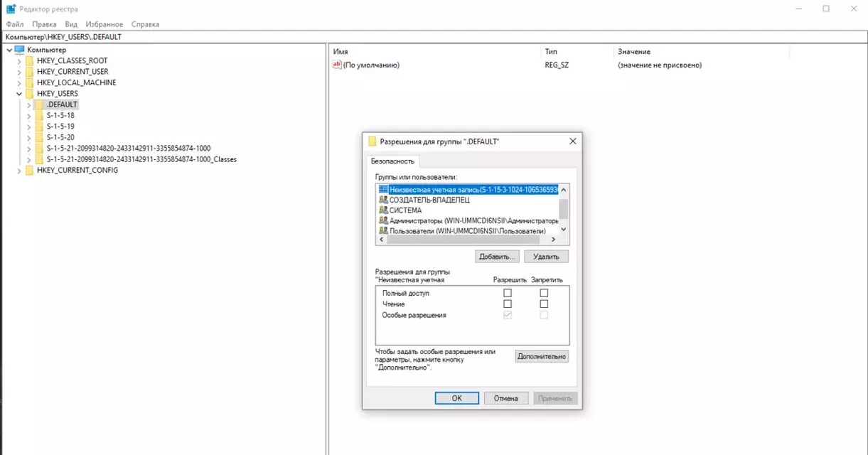Click the (значение не присвоено) value cell
Image resolution: width=868 pixels, height=455 pixels.
[660, 65]
